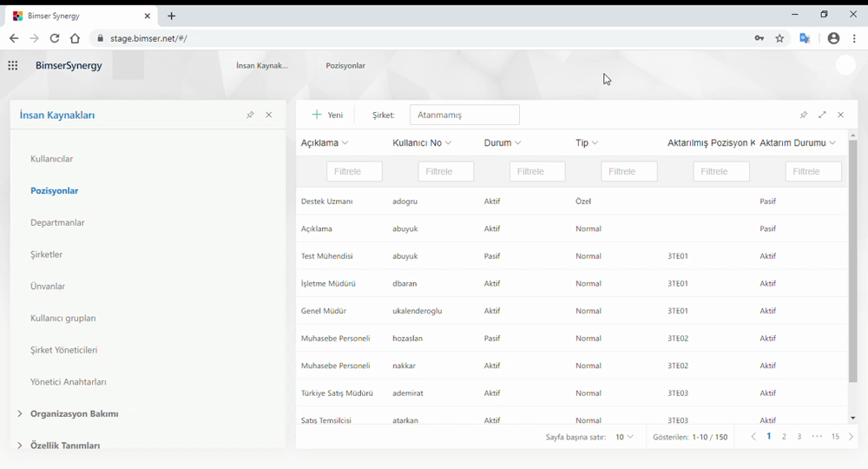Viewport: 868px width, 469px height.
Task: Click the Yeni button to add position
Action: pyautogui.click(x=328, y=115)
